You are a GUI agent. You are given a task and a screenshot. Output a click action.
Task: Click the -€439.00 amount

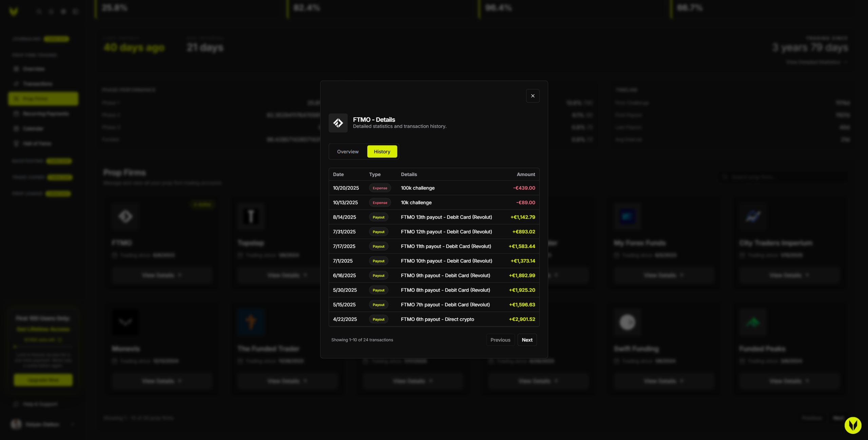[524, 188]
